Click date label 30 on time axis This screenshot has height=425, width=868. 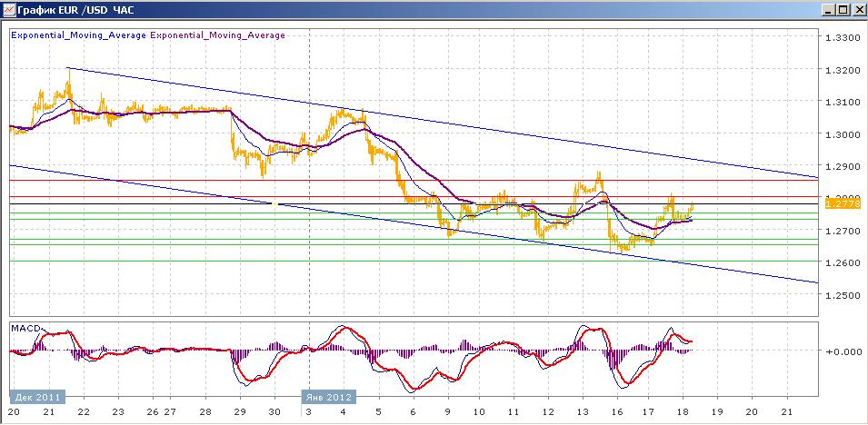click(274, 412)
